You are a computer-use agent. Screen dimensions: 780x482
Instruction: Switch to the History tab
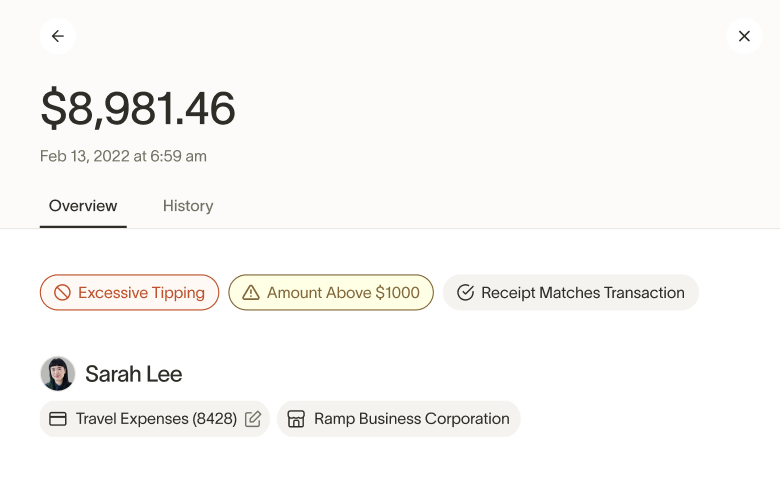[x=188, y=206]
